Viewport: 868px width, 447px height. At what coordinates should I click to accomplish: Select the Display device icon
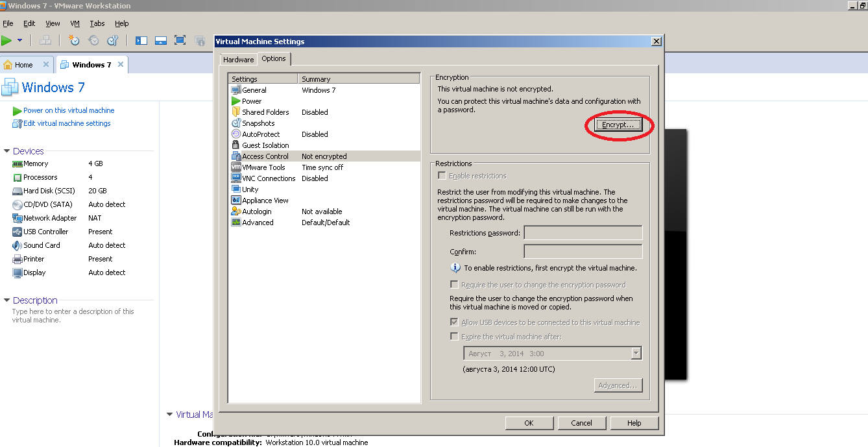[x=18, y=273]
